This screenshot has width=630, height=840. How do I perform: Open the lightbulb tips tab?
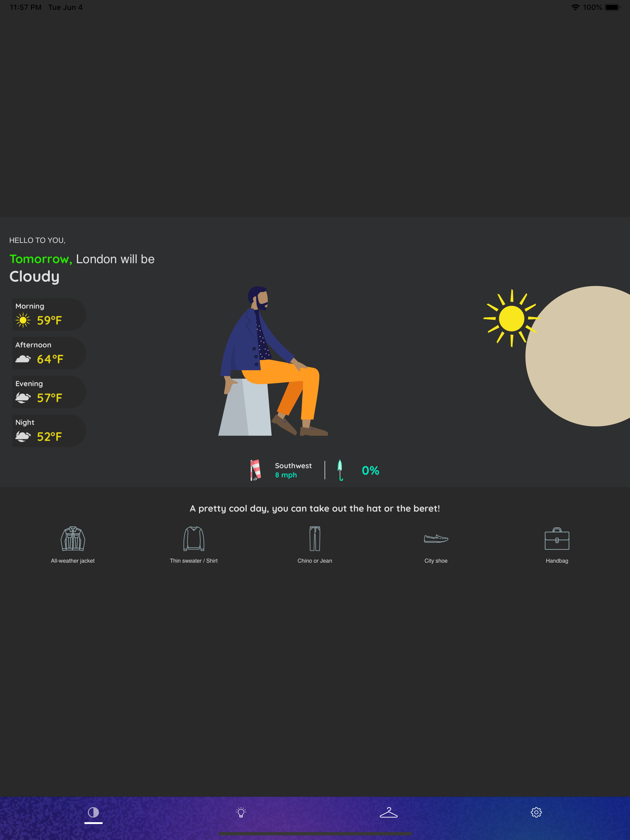tap(241, 812)
